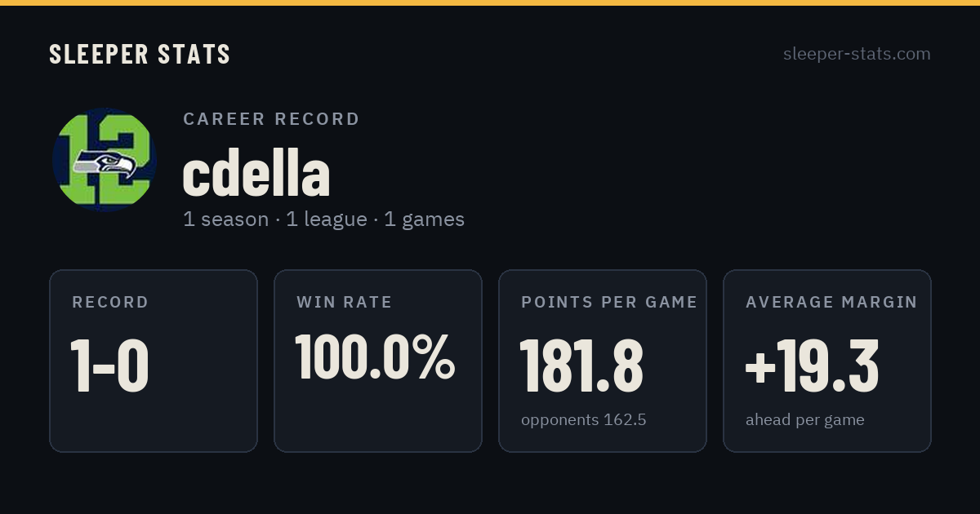Click the 100.0% win rate value

pos(375,357)
